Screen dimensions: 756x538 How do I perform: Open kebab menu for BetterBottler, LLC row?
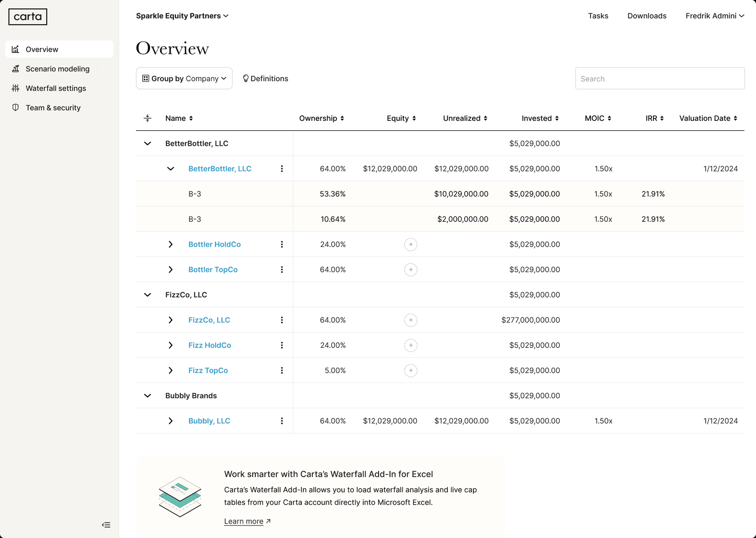tap(282, 169)
